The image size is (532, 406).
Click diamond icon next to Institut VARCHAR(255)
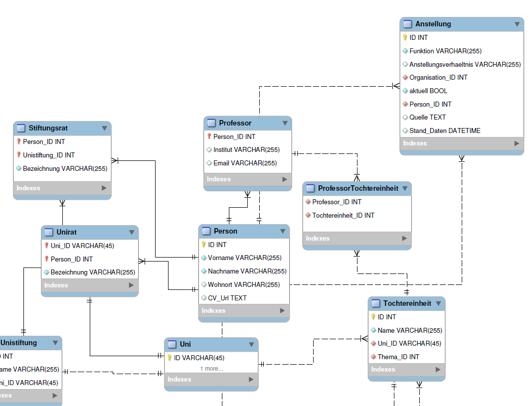coord(209,149)
